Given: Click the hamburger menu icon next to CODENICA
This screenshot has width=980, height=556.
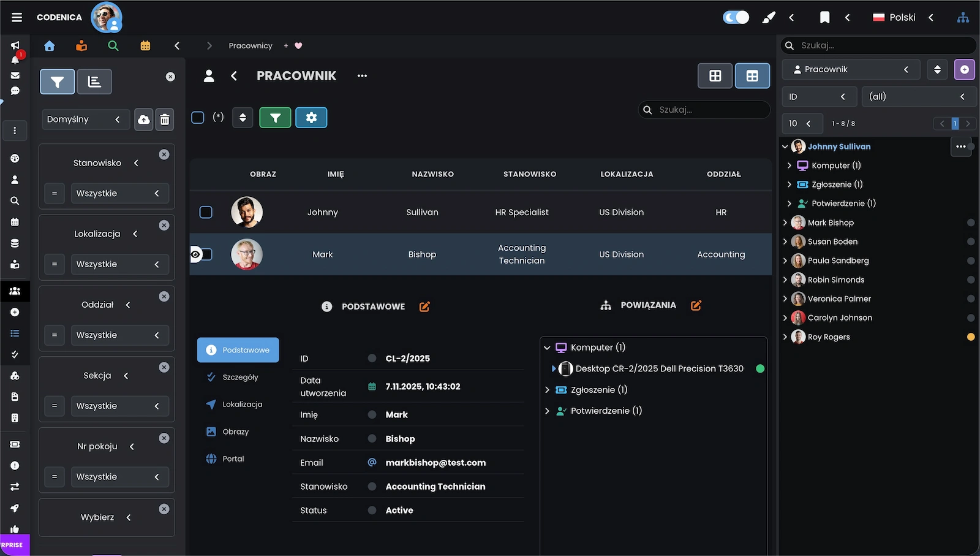Looking at the screenshot, I should [x=17, y=18].
